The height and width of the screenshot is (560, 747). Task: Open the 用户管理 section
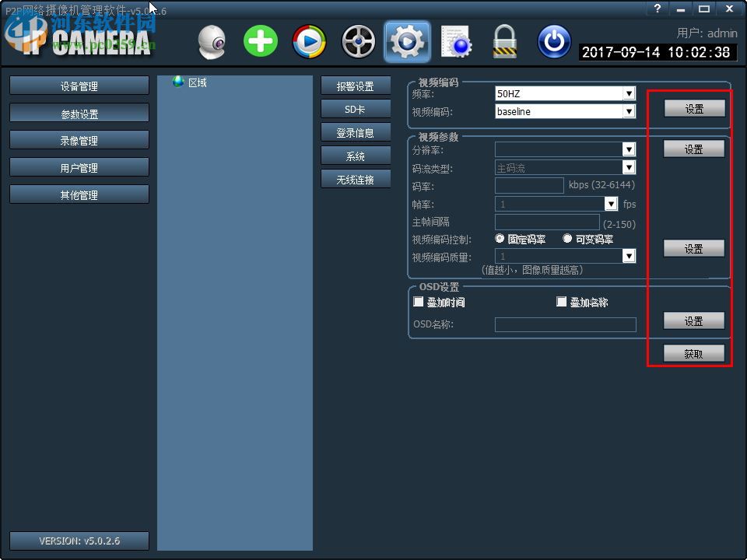point(79,166)
